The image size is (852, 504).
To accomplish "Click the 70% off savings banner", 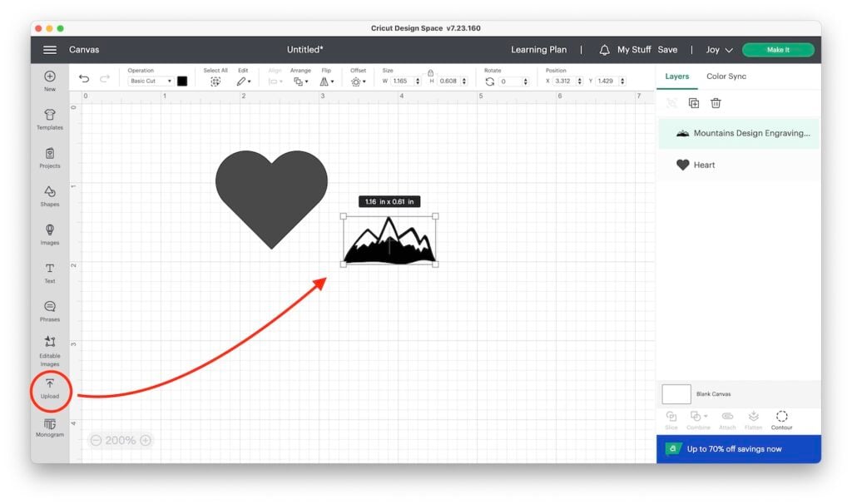I will (x=739, y=448).
